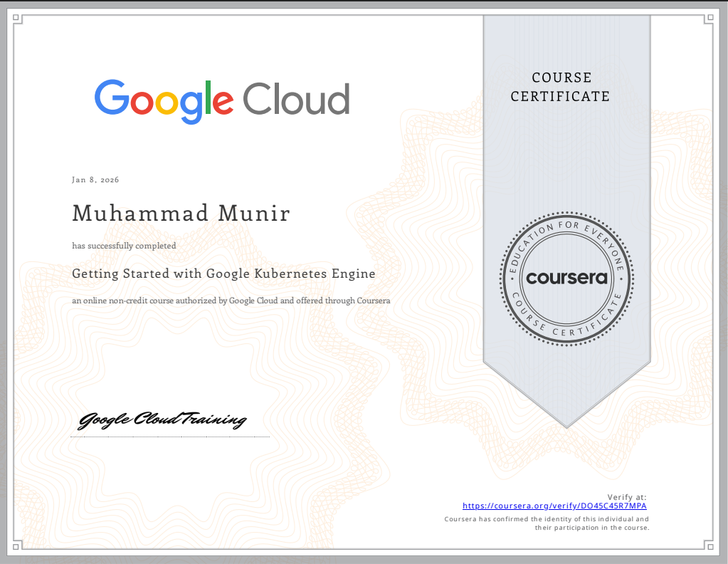
Task: Click the Google Cloud Training signature
Action: [162, 419]
